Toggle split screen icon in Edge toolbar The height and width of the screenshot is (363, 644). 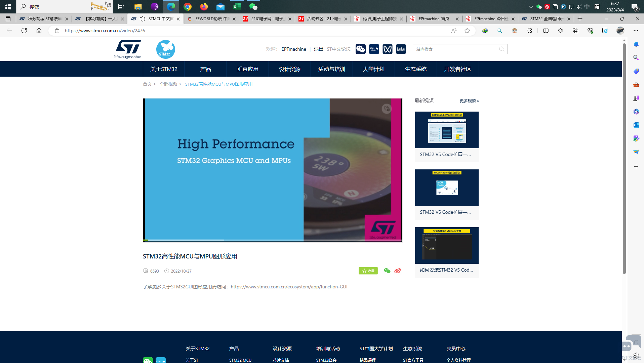(x=546, y=31)
